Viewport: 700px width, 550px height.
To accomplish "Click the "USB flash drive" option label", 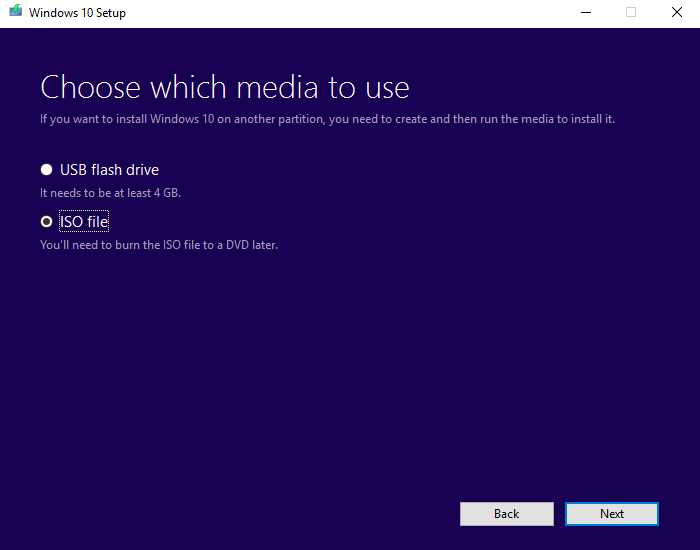I will [109, 170].
